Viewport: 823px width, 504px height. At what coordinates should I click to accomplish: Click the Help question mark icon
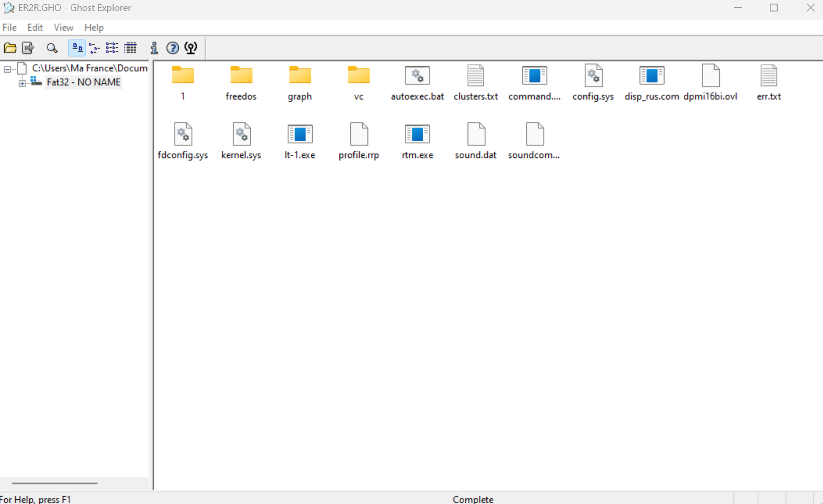(x=173, y=48)
